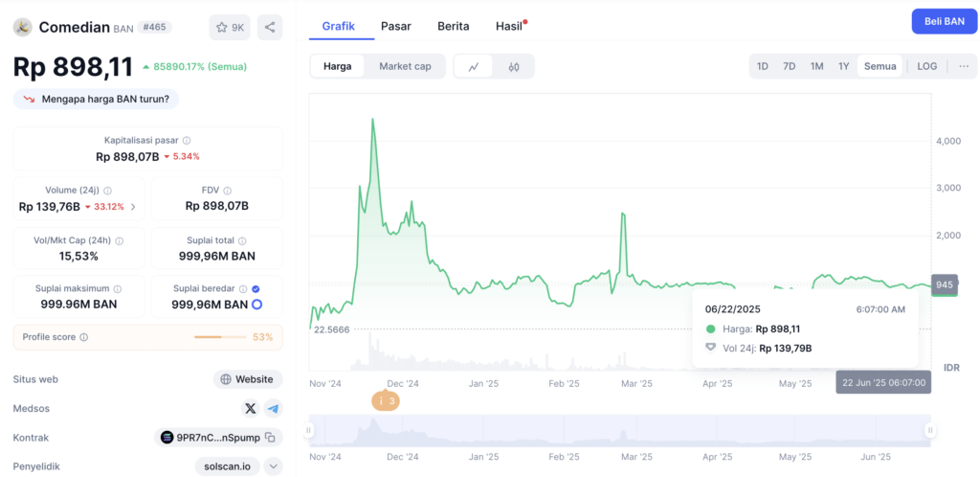
Task: Set chart range to Semua
Action: tap(880, 66)
